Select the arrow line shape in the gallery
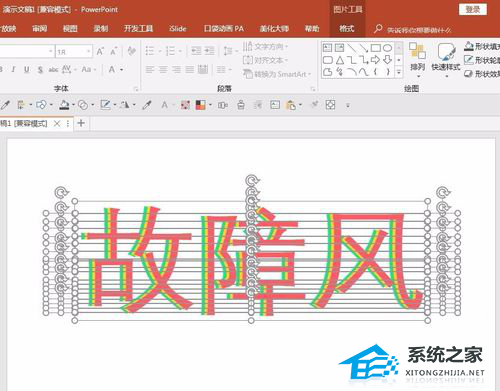This screenshot has height=391, width=500. pyautogui.click(x=363, y=48)
